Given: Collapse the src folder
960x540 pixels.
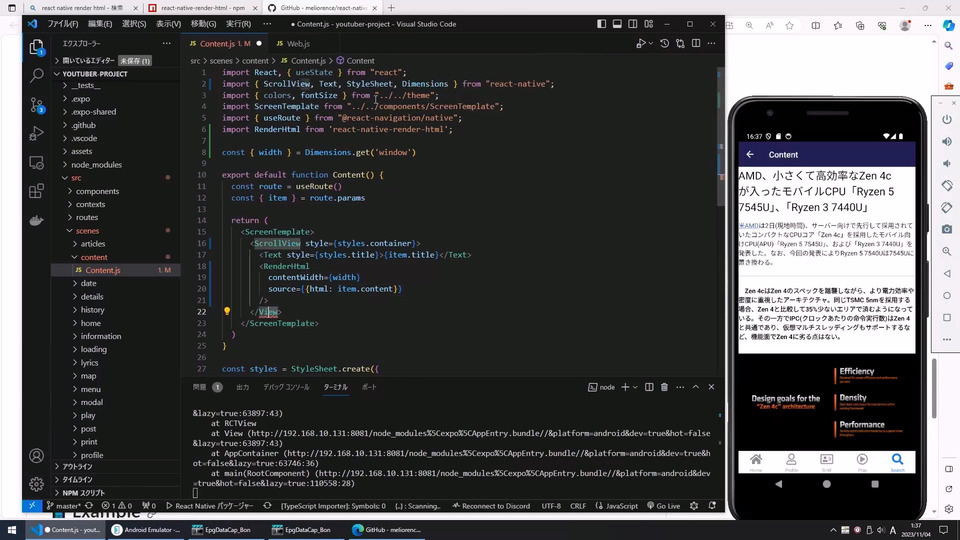Looking at the screenshot, I should (x=75, y=178).
